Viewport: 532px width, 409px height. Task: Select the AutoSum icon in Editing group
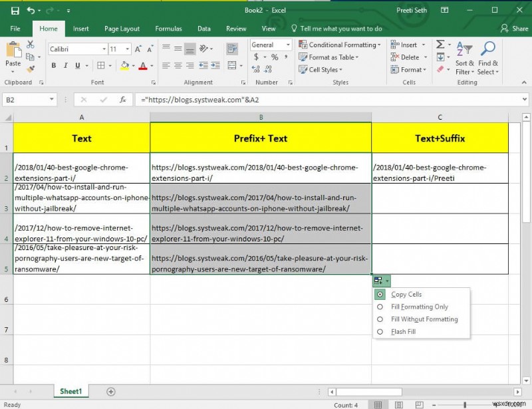coord(439,43)
